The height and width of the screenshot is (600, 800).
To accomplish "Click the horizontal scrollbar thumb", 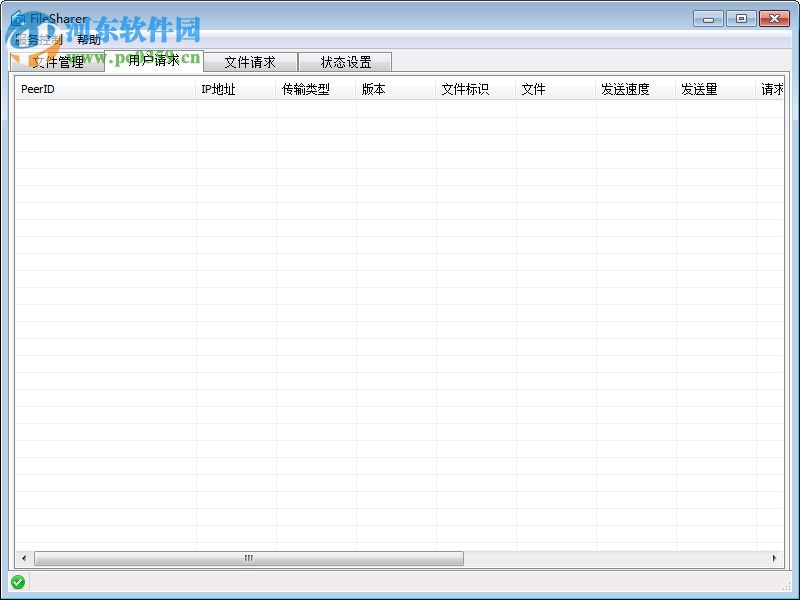I will point(248,559).
